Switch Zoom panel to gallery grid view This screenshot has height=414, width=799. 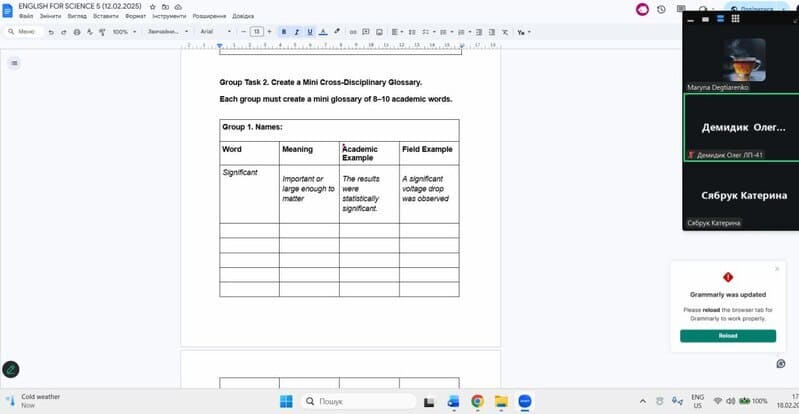tap(735, 19)
